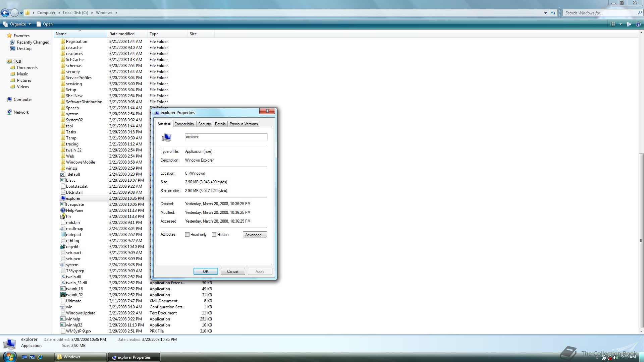Expand the Views dropdown arrow
The height and width of the screenshot is (362, 644).
(x=621, y=24)
